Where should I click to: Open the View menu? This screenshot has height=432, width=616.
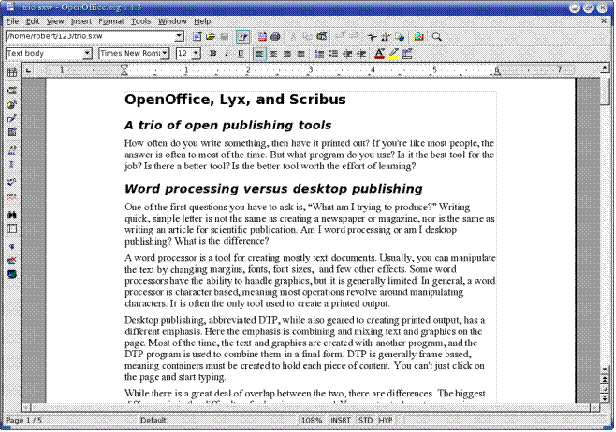coord(55,21)
